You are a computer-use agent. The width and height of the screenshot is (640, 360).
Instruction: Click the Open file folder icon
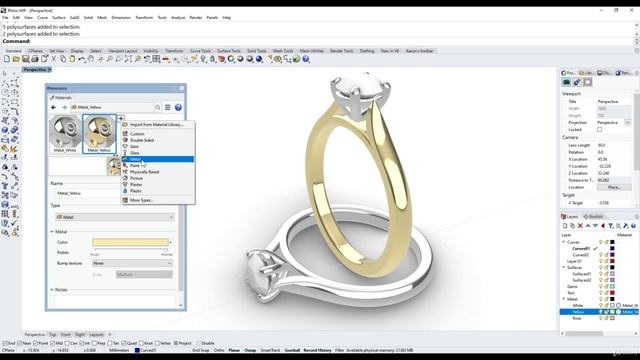(16, 59)
